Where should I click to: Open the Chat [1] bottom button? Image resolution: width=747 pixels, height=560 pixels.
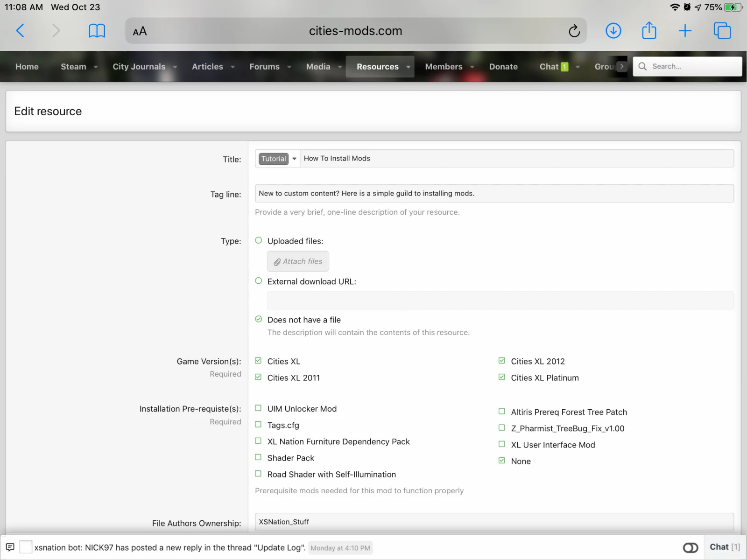725,547
